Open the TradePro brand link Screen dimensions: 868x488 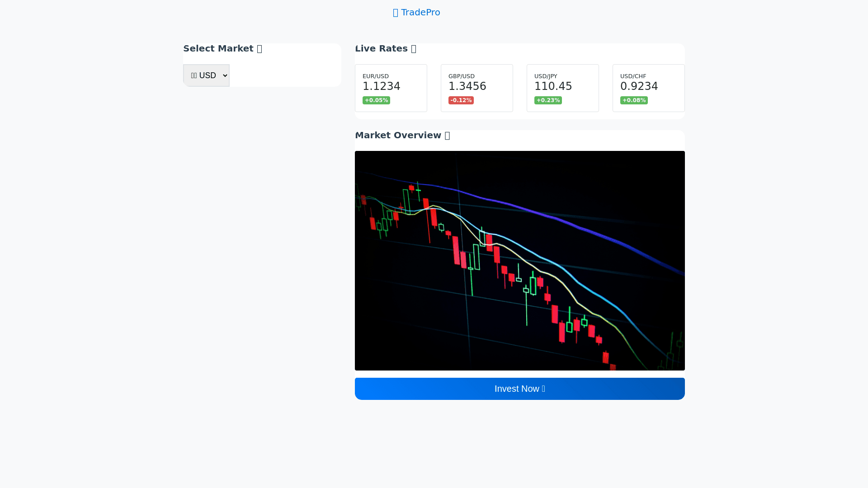pyautogui.click(x=420, y=12)
